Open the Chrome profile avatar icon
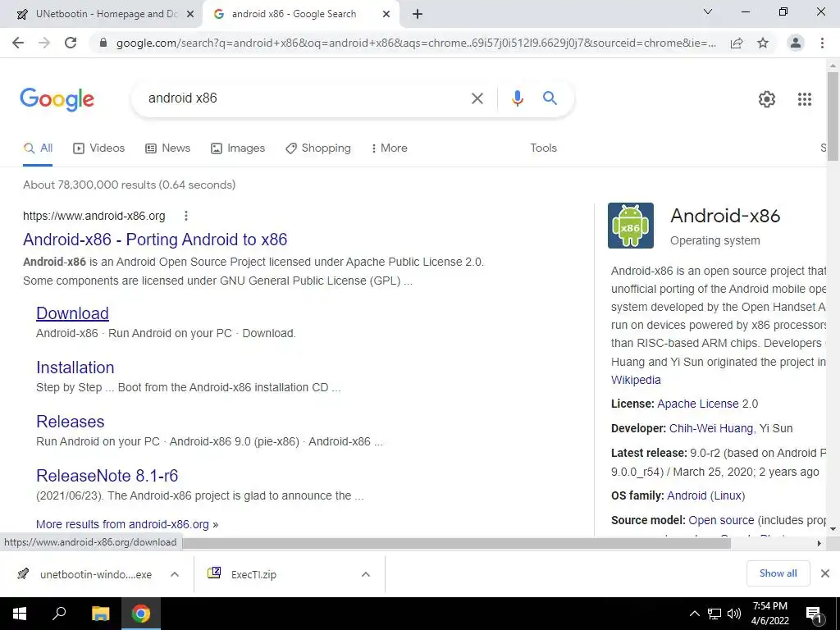Screen dimensions: 840x630 796,43
